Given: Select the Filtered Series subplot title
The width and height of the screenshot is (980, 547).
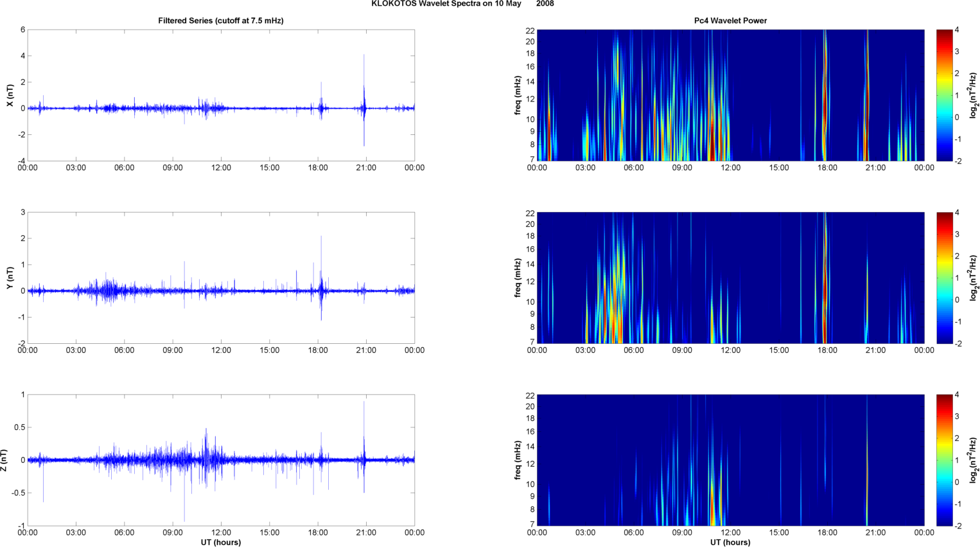Looking at the screenshot, I should pos(220,21).
